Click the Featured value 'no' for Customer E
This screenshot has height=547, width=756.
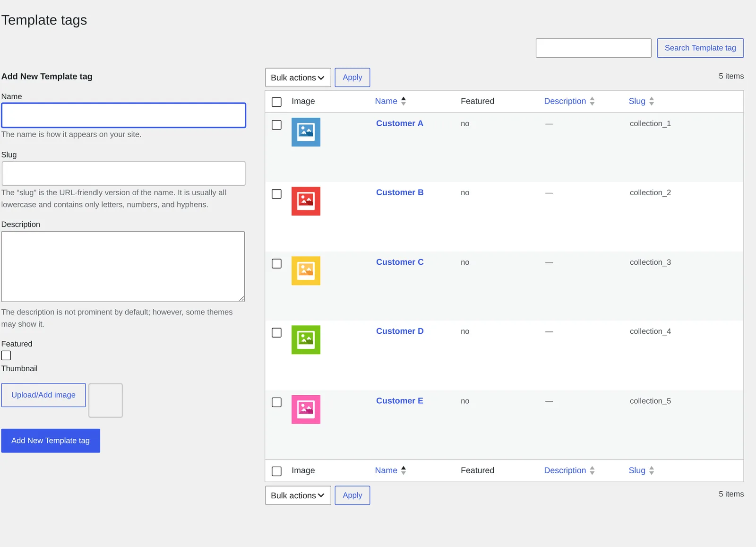tap(465, 401)
